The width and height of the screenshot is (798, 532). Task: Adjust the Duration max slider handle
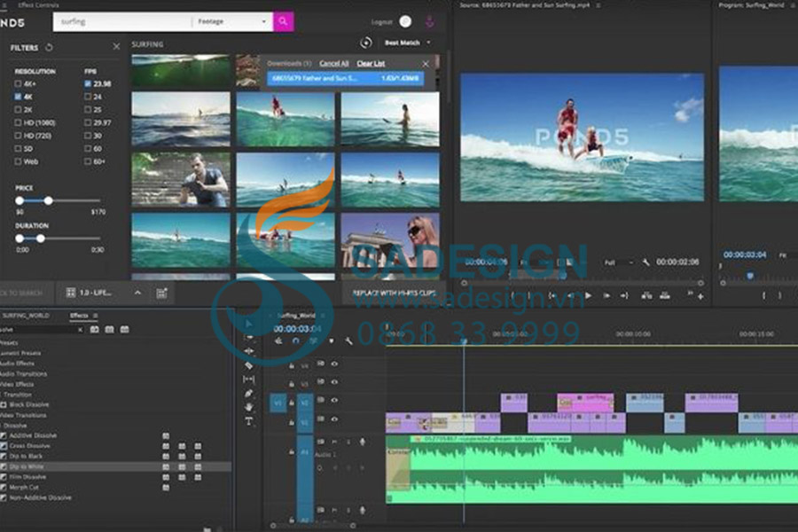point(40,239)
